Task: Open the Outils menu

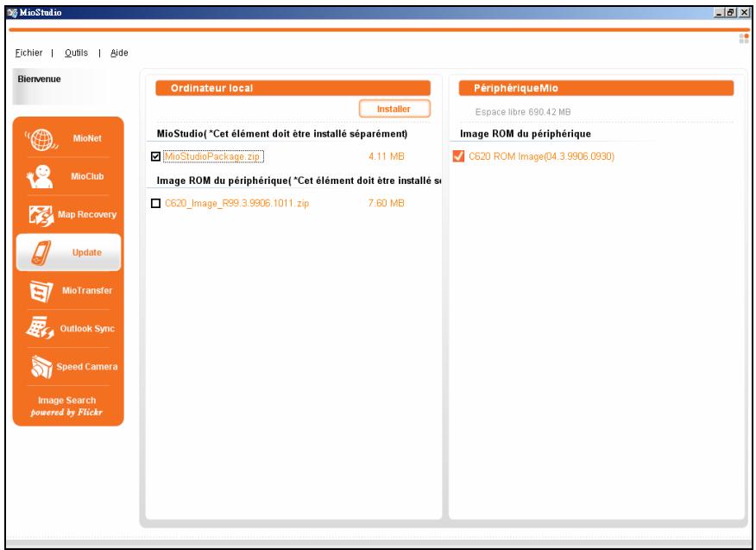Action: click(x=76, y=53)
